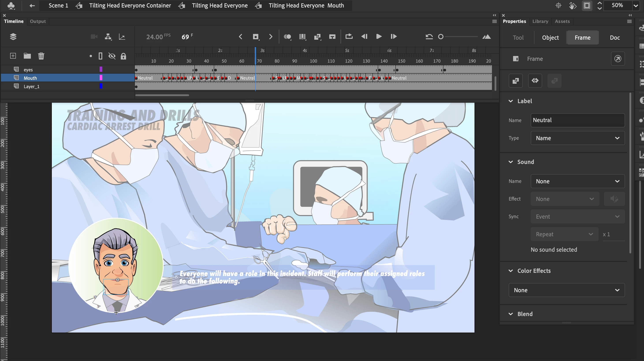
Task: Click the Loop playback icon
Action: pos(349,37)
